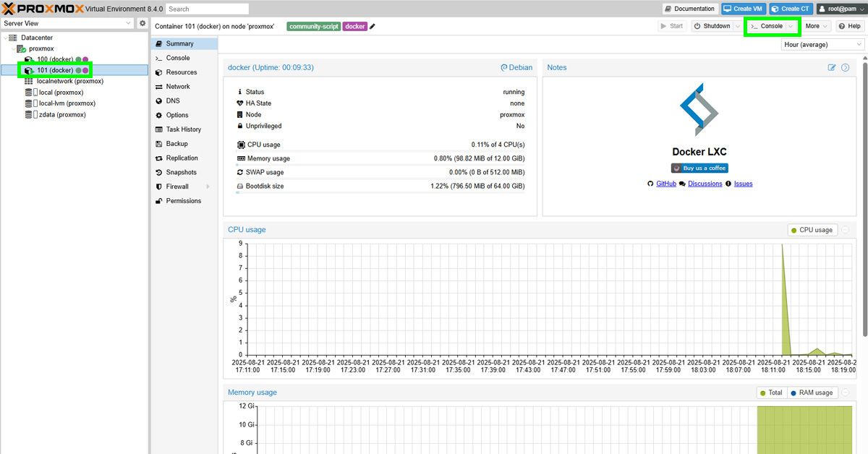
Task: Click the Shutdown button
Action: 712,26
